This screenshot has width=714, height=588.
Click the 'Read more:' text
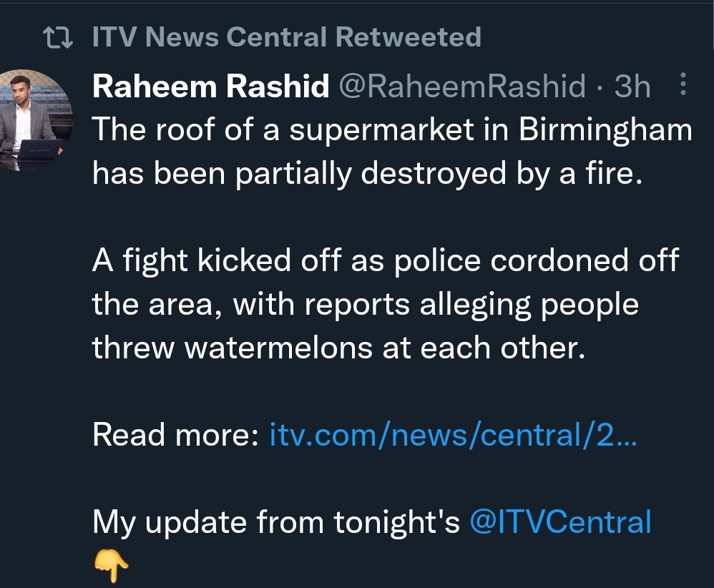click(175, 434)
